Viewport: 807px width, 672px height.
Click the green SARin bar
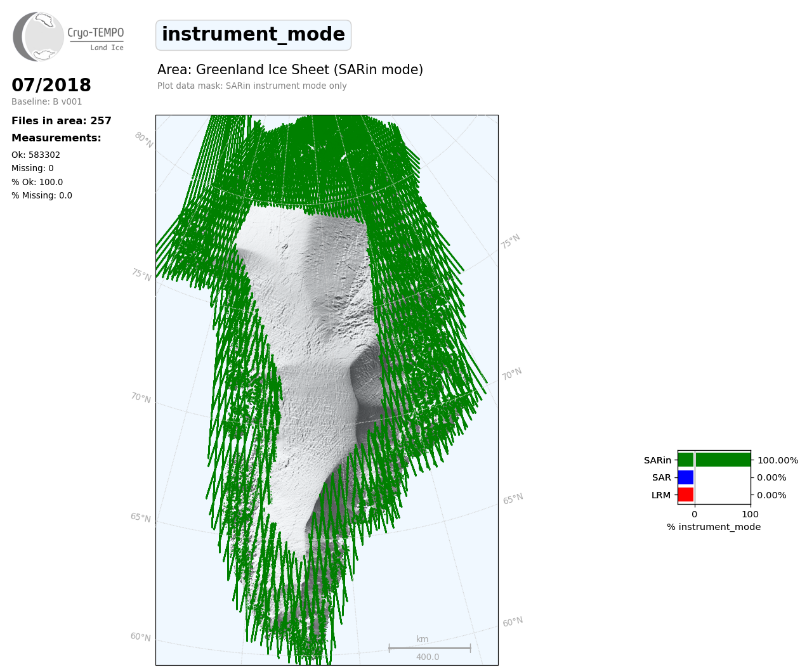pyautogui.click(x=714, y=460)
